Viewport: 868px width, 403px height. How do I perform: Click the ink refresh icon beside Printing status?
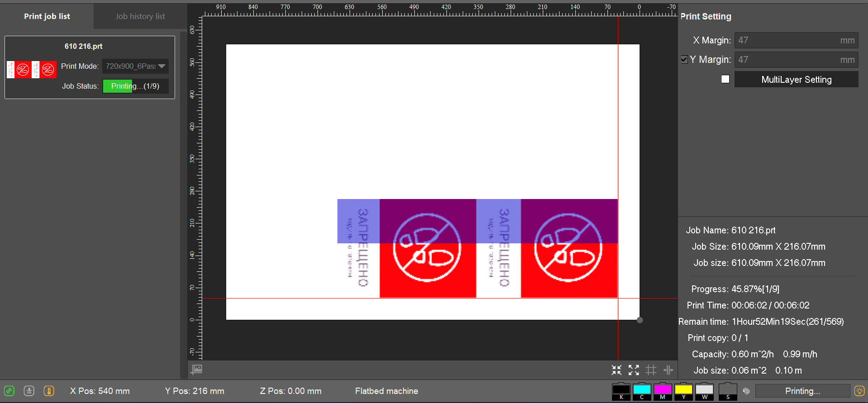point(746,391)
